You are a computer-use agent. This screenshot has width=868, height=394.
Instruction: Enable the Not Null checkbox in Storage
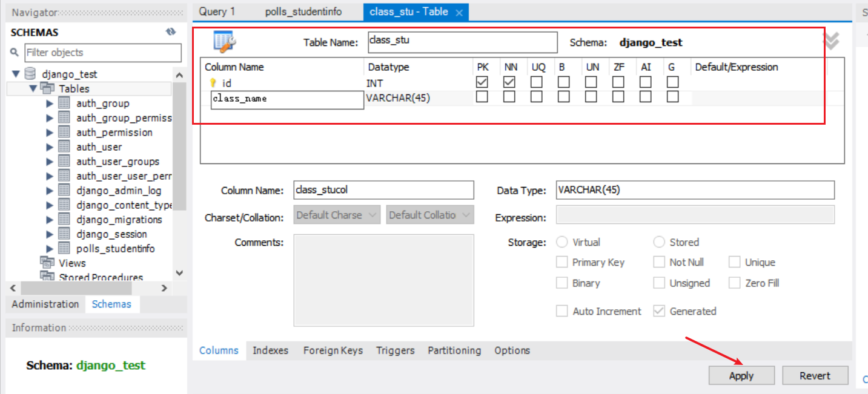tap(659, 262)
